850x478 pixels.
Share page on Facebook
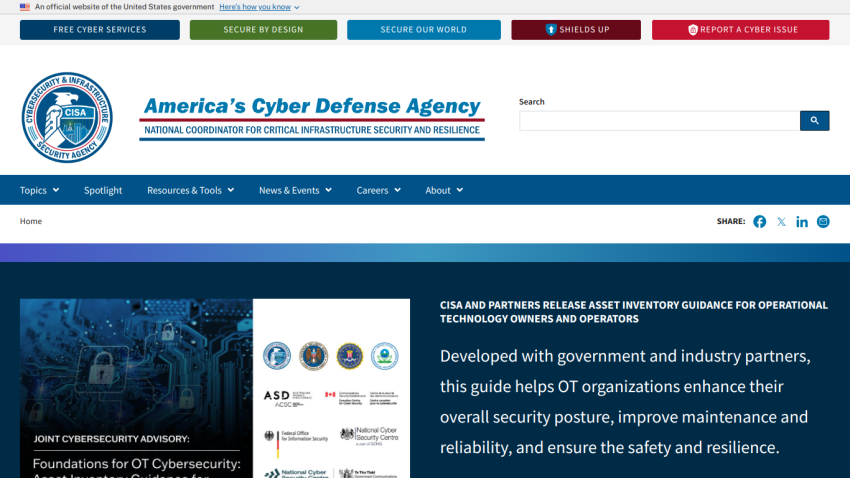point(759,222)
